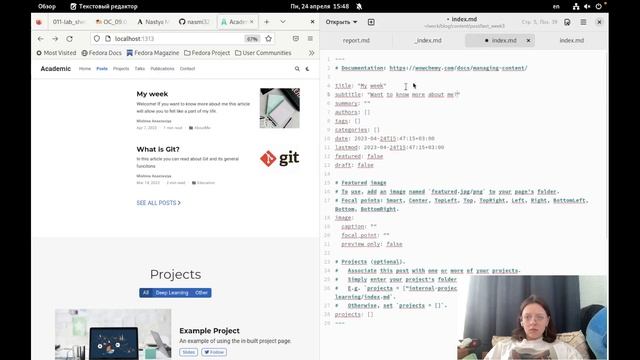Screen dimensions: 640x360
Task: Close the modified index.md tab
Action: (x=528, y=40)
